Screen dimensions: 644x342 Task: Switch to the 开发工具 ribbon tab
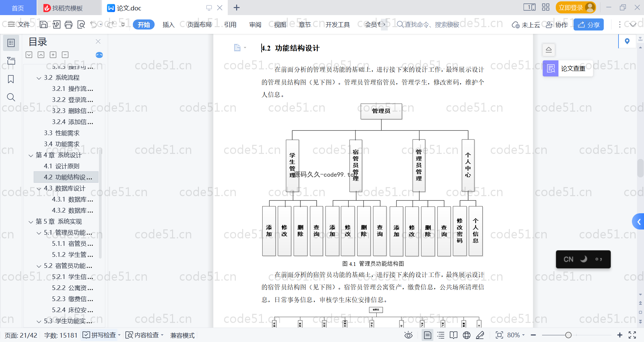[337, 24]
